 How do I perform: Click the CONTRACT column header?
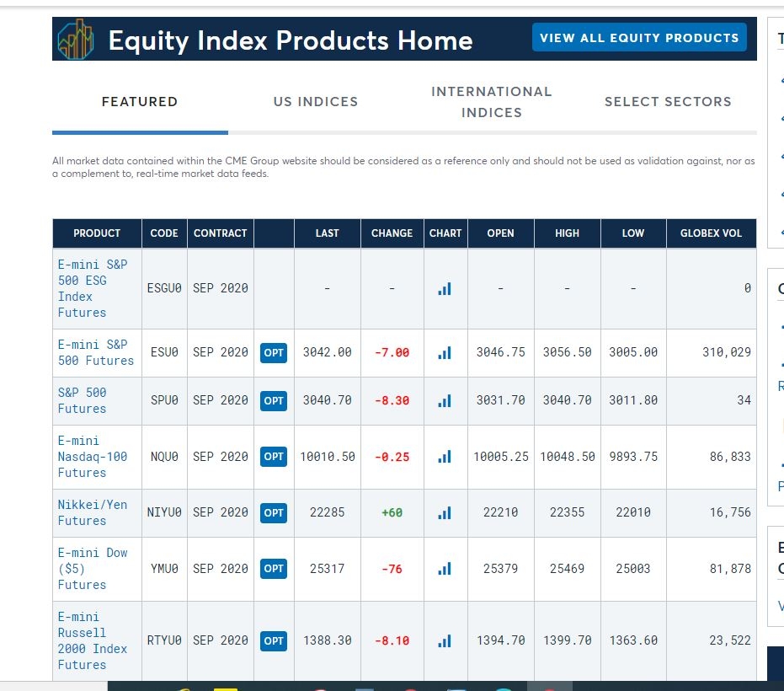220,233
